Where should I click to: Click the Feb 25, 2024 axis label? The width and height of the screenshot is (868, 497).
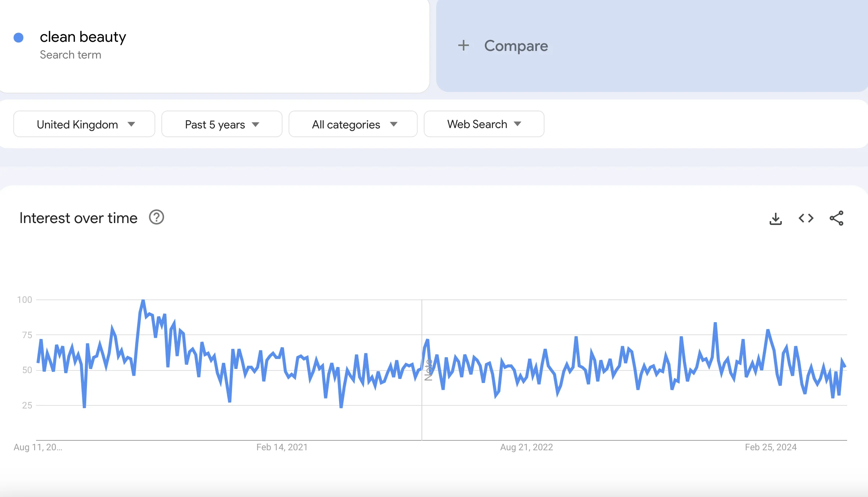(770, 447)
